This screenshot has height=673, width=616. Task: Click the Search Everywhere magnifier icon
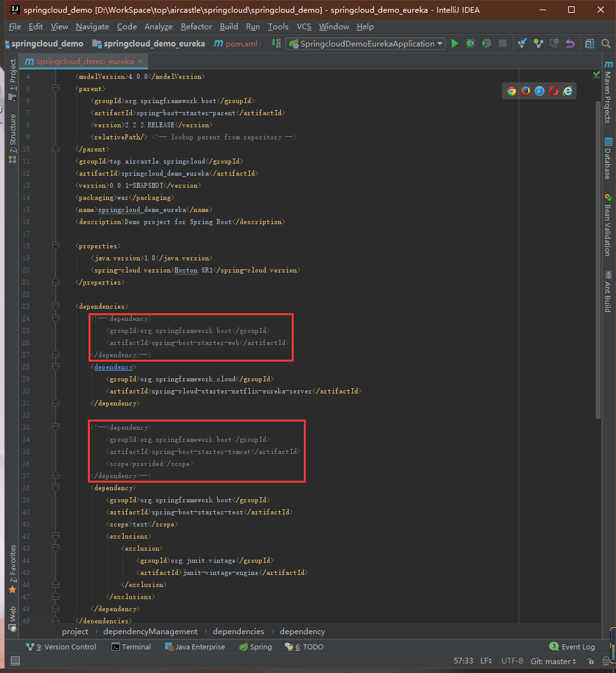click(606, 43)
